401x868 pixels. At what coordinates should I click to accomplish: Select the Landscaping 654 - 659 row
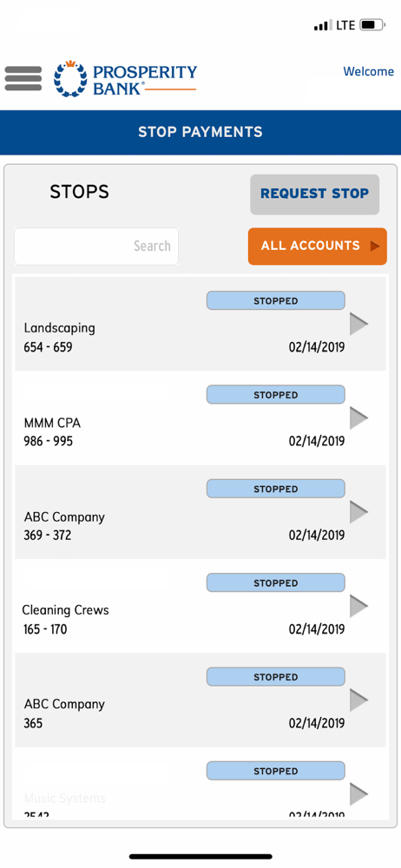[x=200, y=324]
